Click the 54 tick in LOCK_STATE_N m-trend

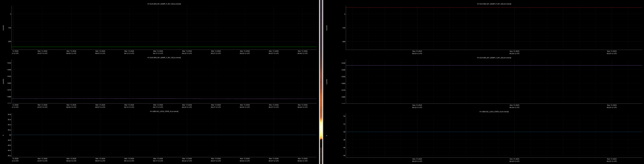click(x=344, y=116)
